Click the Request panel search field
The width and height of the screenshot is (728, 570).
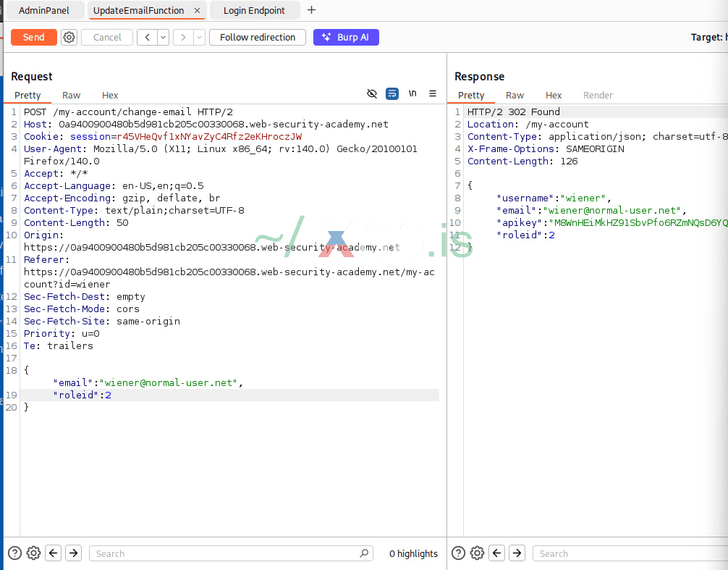pos(224,553)
